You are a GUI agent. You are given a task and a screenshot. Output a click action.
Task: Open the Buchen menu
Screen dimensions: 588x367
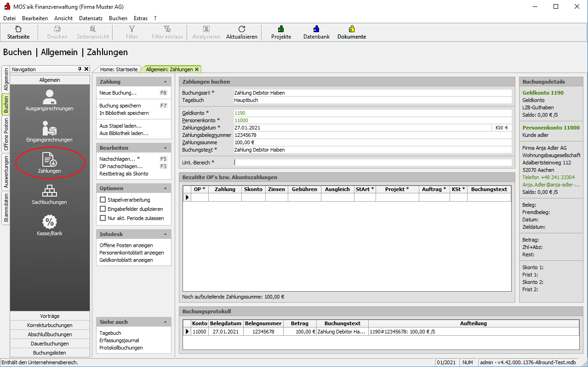click(118, 18)
